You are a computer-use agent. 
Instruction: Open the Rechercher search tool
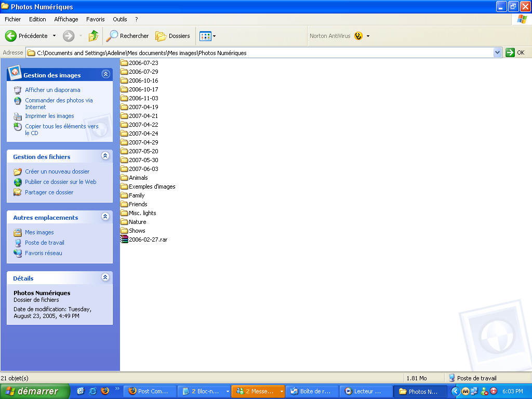pyautogui.click(x=127, y=36)
